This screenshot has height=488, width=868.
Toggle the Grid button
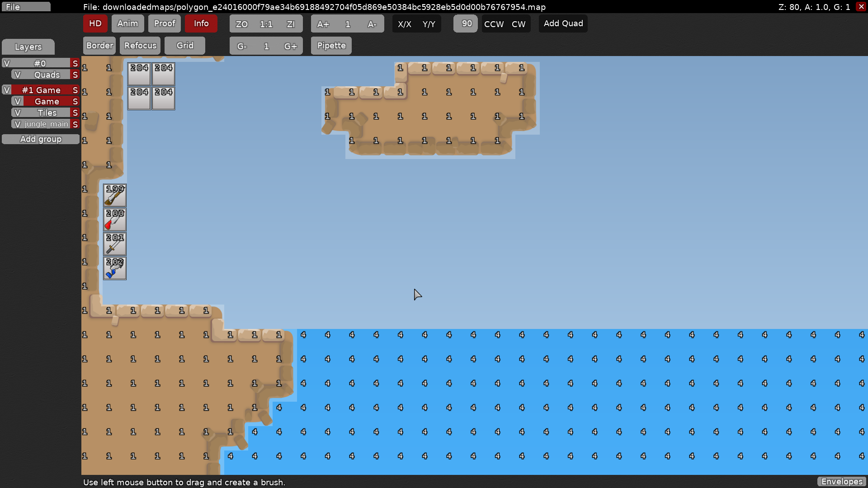tap(185, 46)
